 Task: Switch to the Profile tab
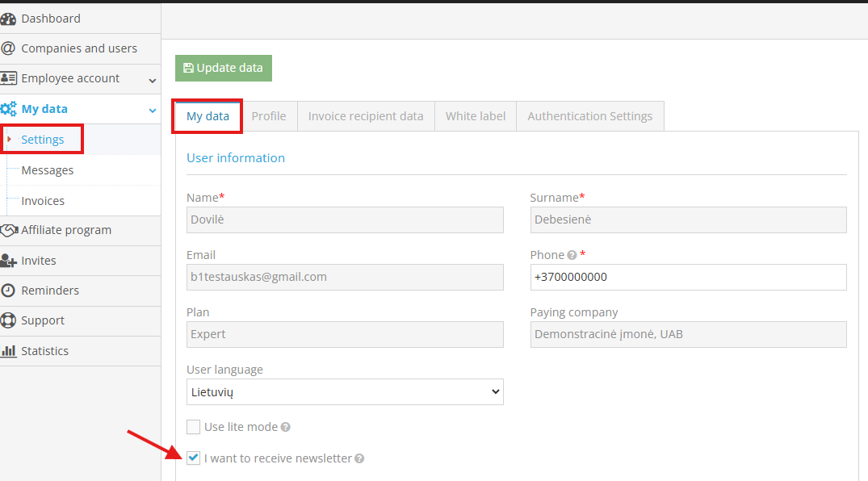coord(269,115)
